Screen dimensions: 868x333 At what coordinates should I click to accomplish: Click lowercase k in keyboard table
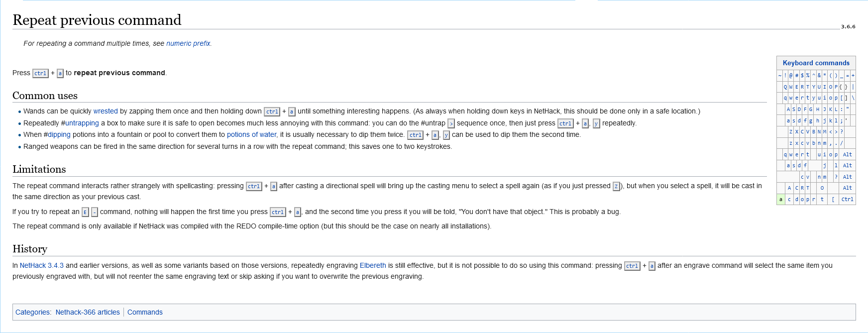(831, 120)
